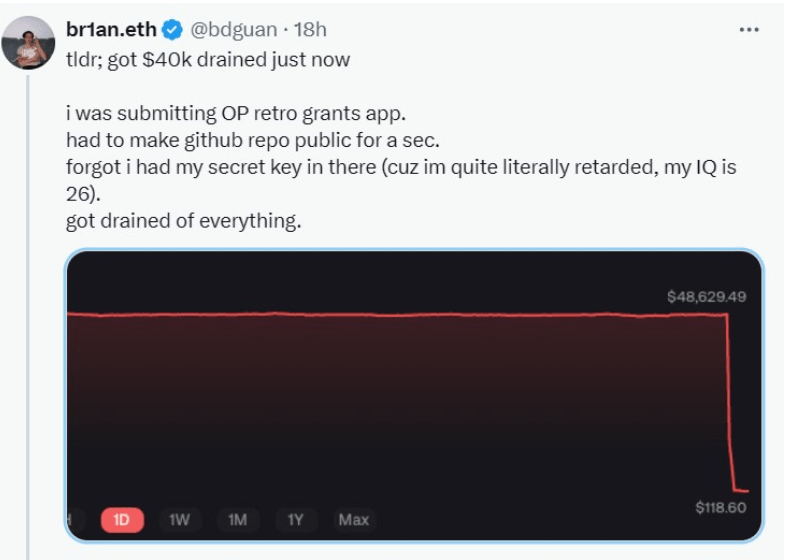Open the br1an.eth display name
The image size is (786, 560).
(111, 30)
